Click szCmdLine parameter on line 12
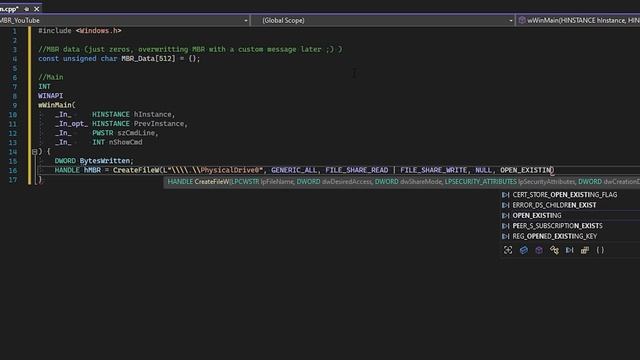Viewport: 640px width, 360px height. coord(136,133)
